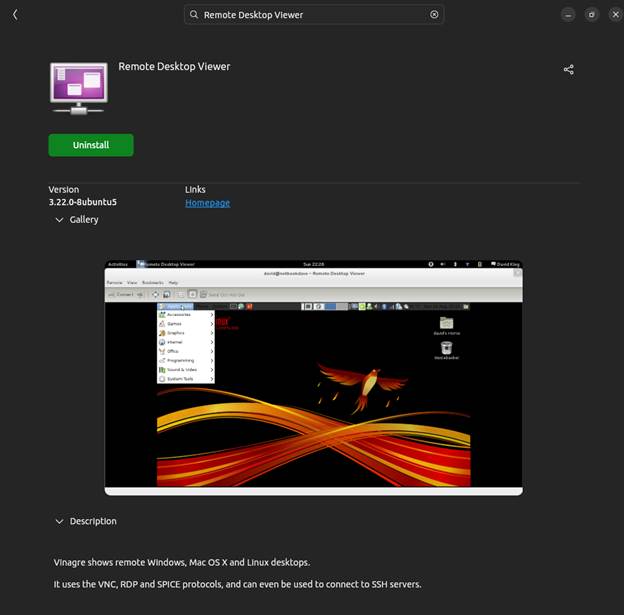Click the Links label

pos(195,189)
